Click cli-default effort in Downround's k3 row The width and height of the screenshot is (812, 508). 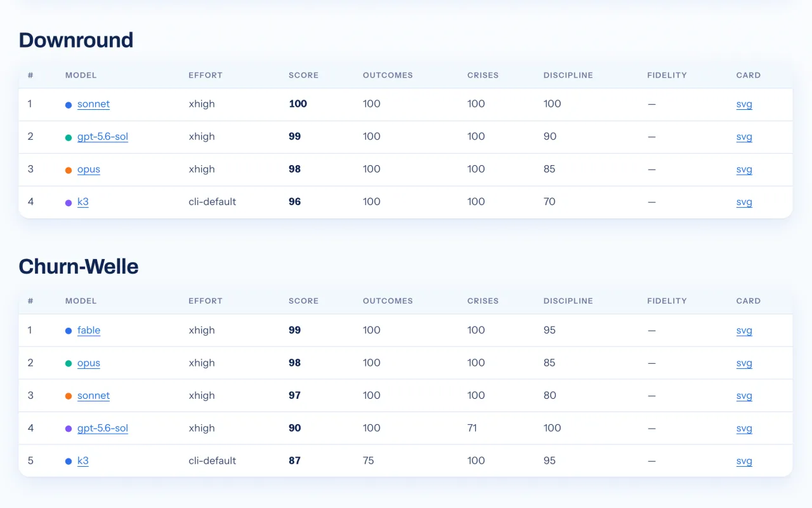pyautogui.click(x=213, y=202)
